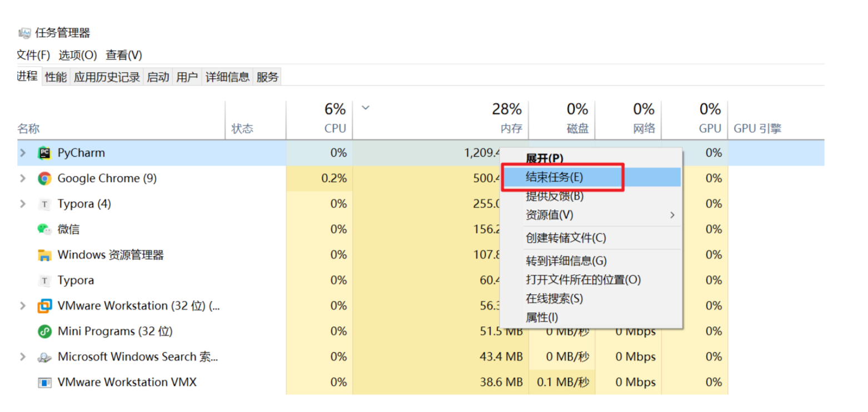Select the Typora process name without a count
This screenshot has width=868, height=412.
click(x=76, y=280)
